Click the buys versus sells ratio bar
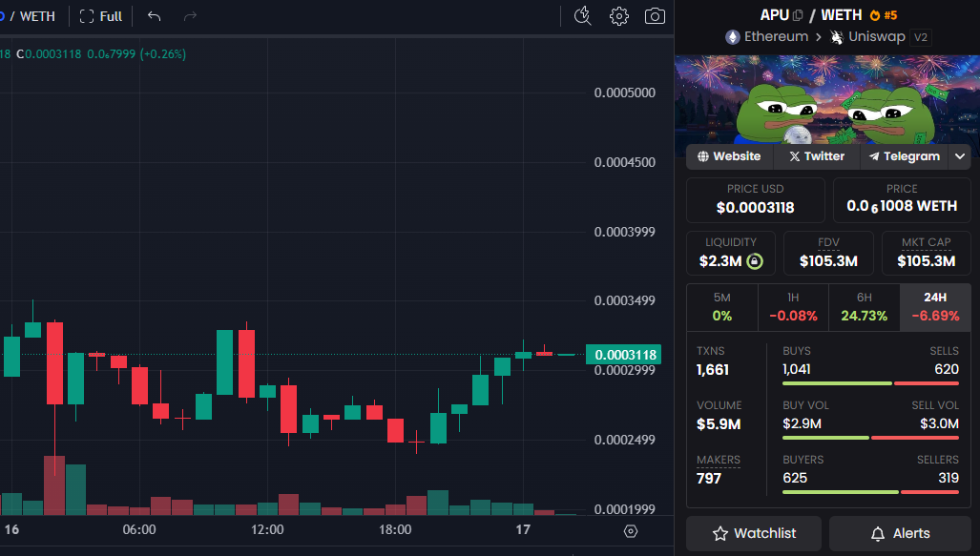The image size is (980, 556). tap(870, 383)
